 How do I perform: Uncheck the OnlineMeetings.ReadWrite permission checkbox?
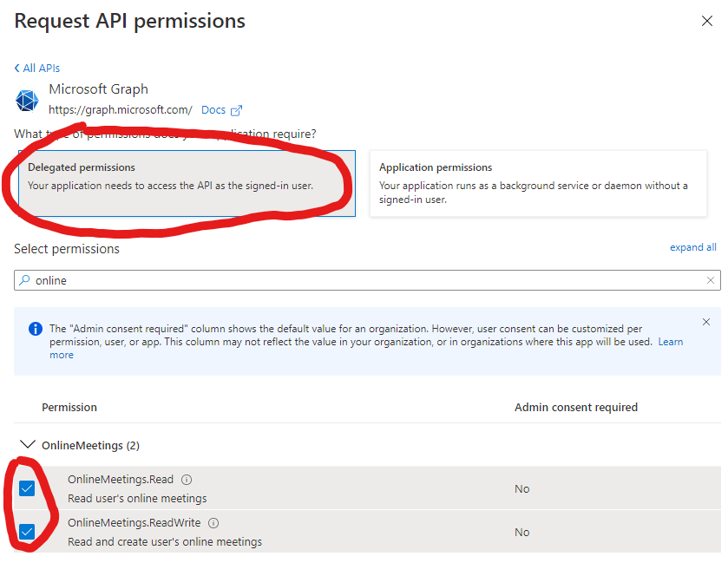point(27,532)
